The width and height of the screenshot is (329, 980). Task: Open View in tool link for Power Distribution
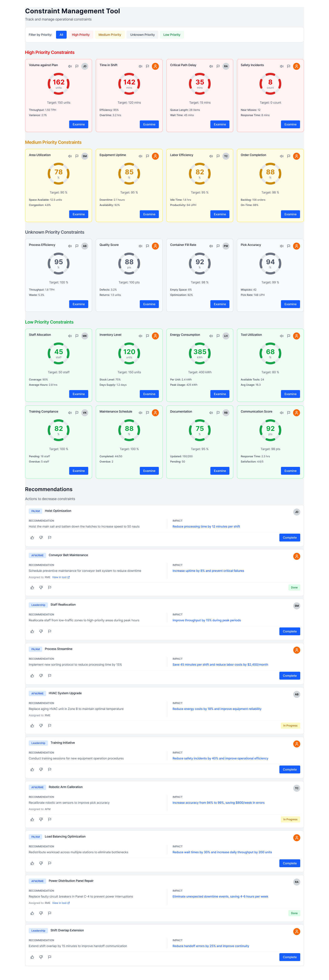(61, 903)
